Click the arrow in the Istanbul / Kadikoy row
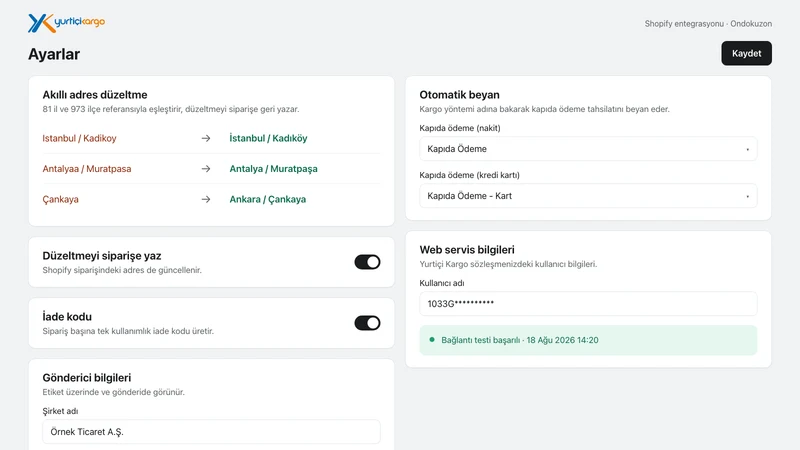 (x=206, y=138)
